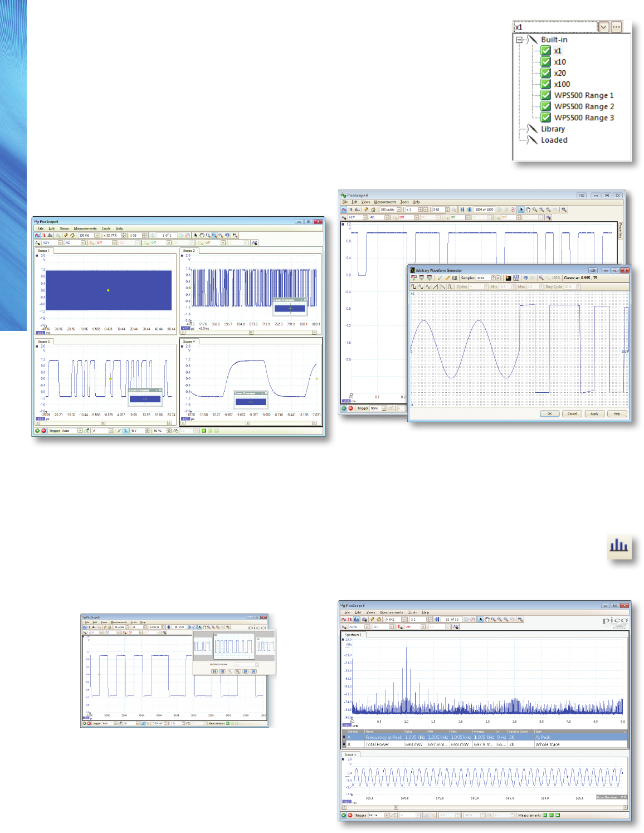Select ramp-down wave shape in Arbitrary Waveform Generator
The height and width of the screenshot is (833, 644).
[x=442, y=287]
